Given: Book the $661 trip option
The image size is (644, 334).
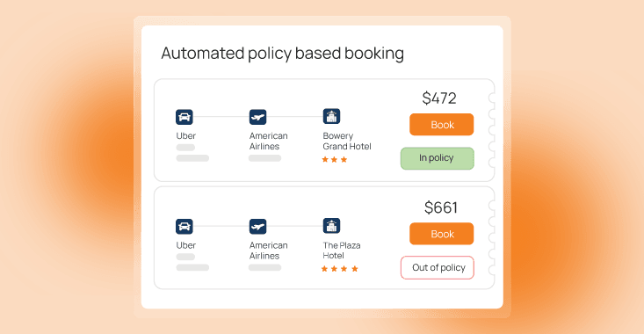Looking at the screenshot, I should 442,234.
